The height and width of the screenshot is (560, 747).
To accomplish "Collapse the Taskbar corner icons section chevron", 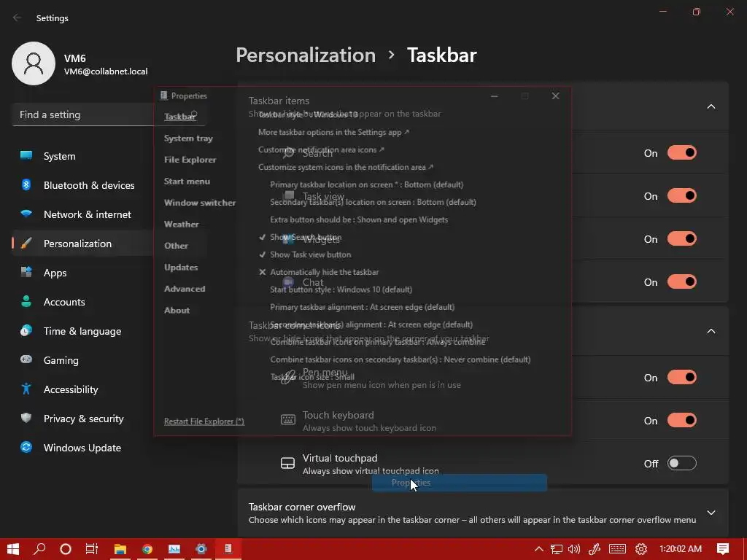I will coord(711,331).
